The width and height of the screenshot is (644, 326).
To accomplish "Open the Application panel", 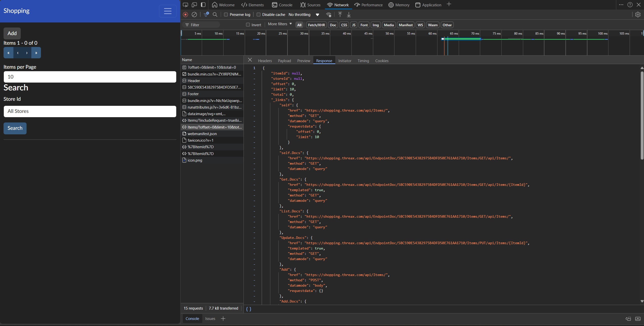I will 428,5.
